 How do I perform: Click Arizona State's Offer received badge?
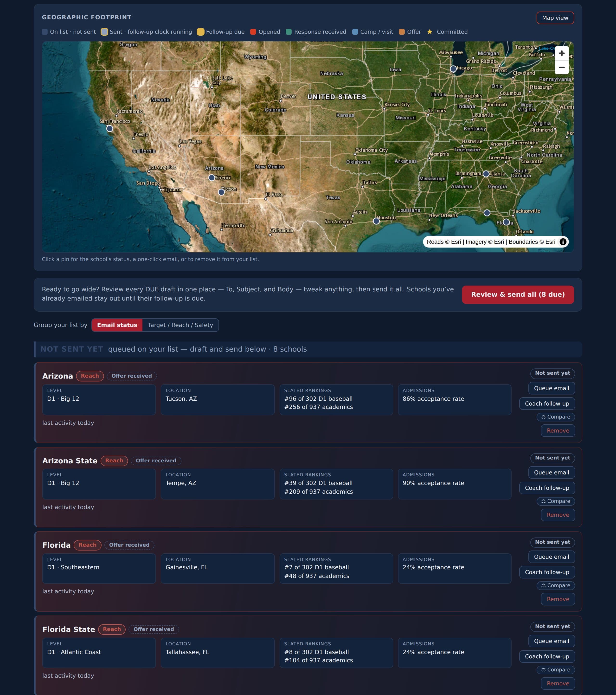pyautogui.click(x=156, y=460)
